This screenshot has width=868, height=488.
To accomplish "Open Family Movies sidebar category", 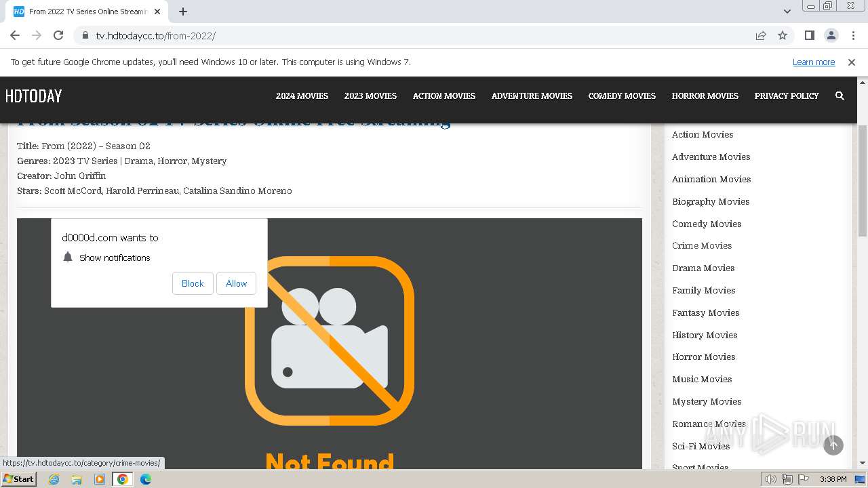I will pos(703,290).
